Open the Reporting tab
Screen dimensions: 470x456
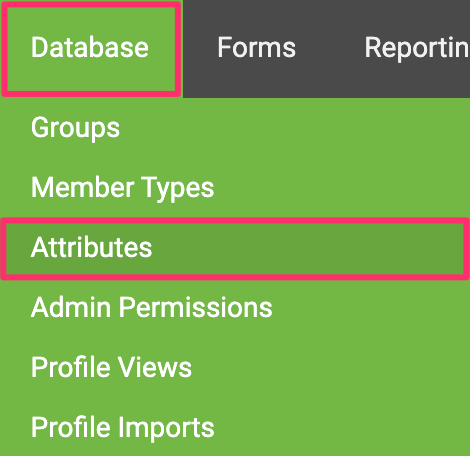tap(417, 49)
